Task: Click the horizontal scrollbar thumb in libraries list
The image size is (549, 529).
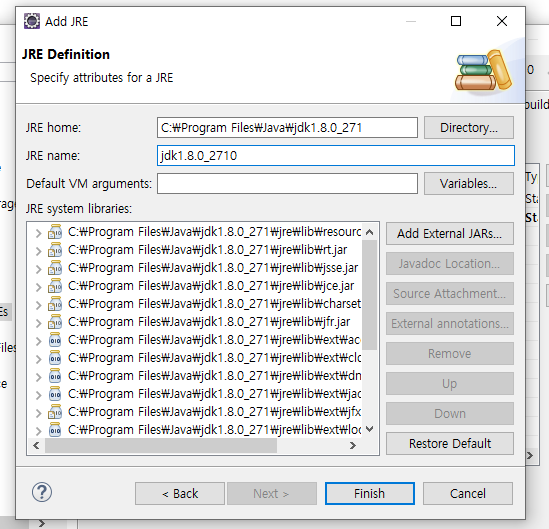Action: [161, 445]
